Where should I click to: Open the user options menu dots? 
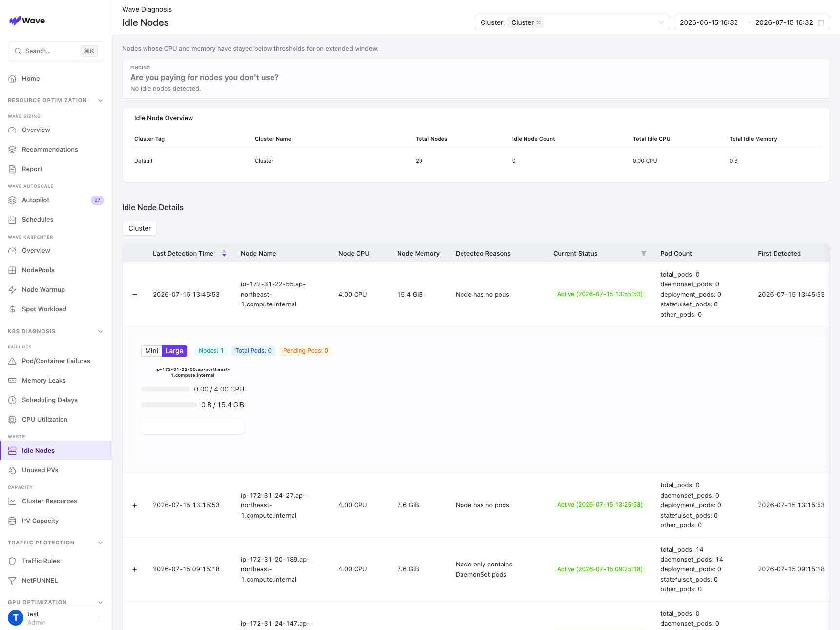tap(98, 618)
